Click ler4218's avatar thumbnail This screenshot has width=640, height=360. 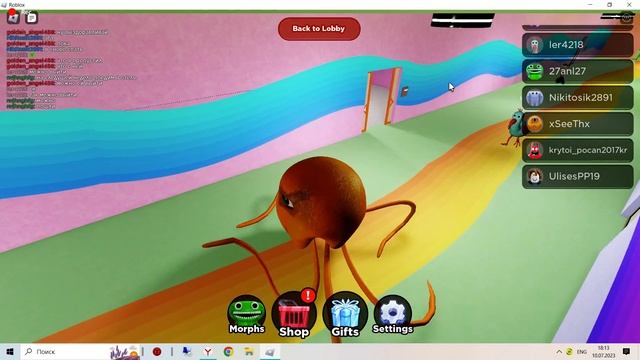[x=534, y=45]
